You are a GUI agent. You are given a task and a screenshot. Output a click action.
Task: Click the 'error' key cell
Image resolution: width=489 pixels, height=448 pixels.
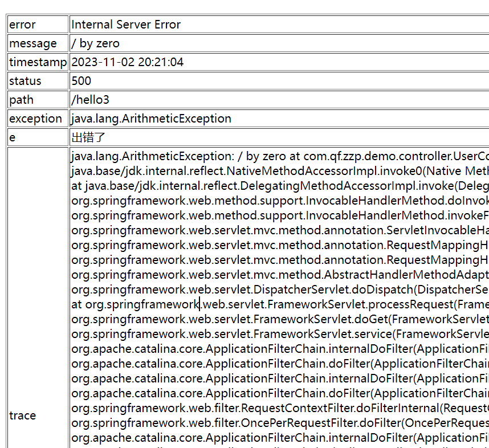[x=38, y=25]
